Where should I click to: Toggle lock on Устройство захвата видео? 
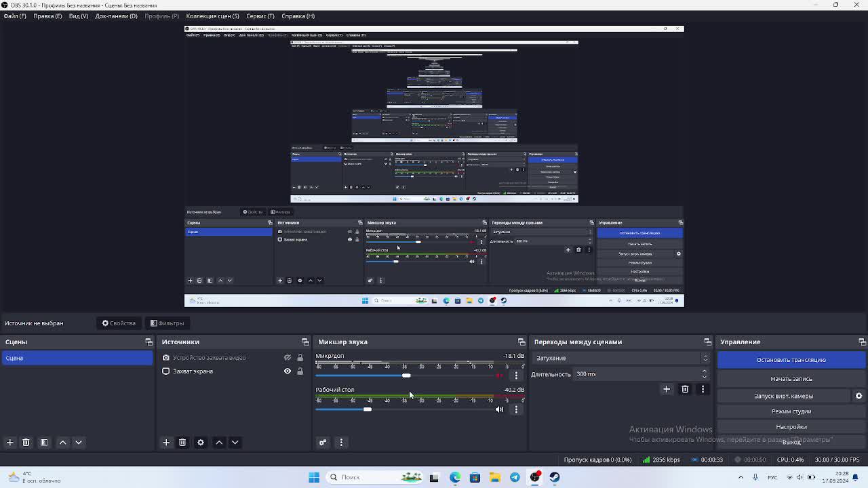click(300, 358)
